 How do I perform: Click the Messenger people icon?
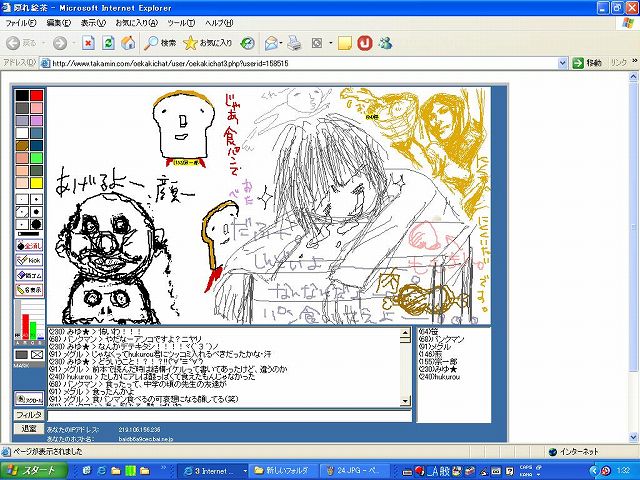click(385, 43)
